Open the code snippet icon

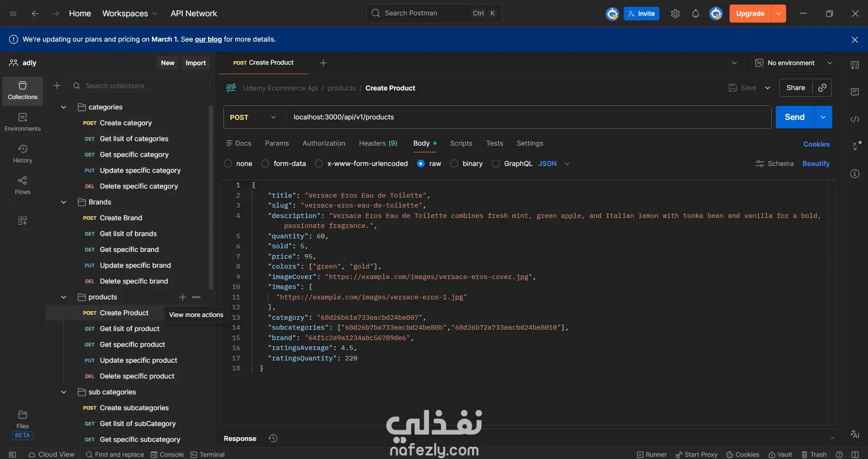tap(855, 119)
